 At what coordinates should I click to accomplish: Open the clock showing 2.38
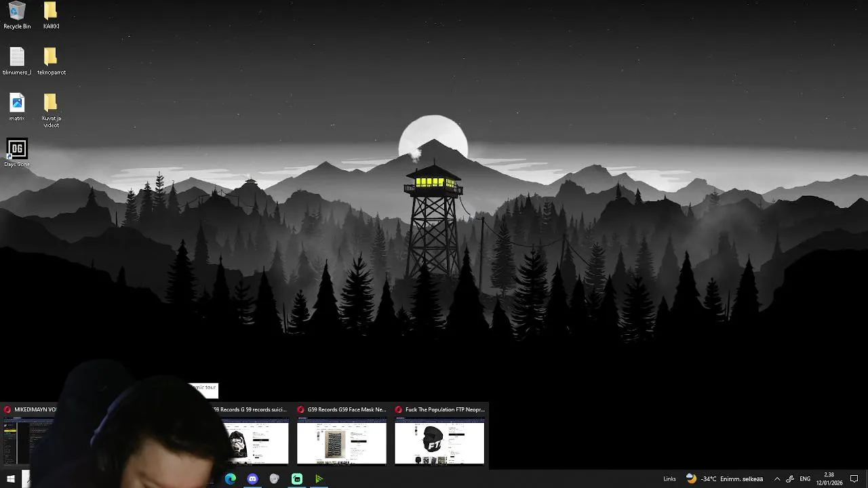829,479
